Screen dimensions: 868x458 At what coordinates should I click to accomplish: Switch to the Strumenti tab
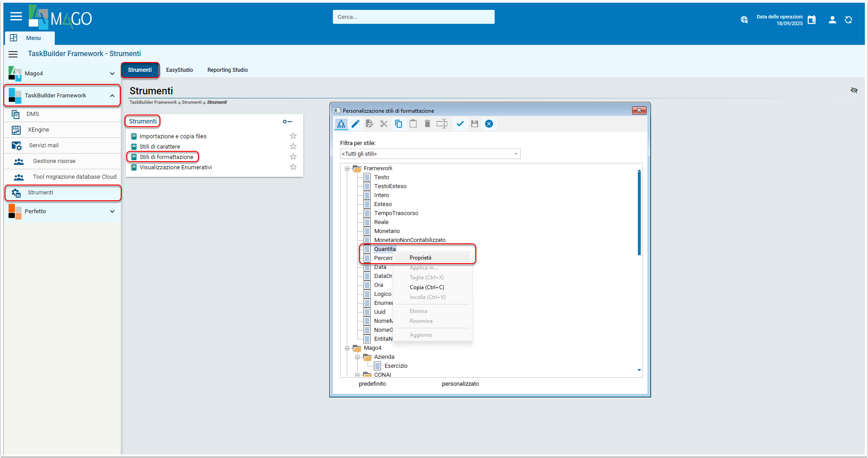point(140,70)
